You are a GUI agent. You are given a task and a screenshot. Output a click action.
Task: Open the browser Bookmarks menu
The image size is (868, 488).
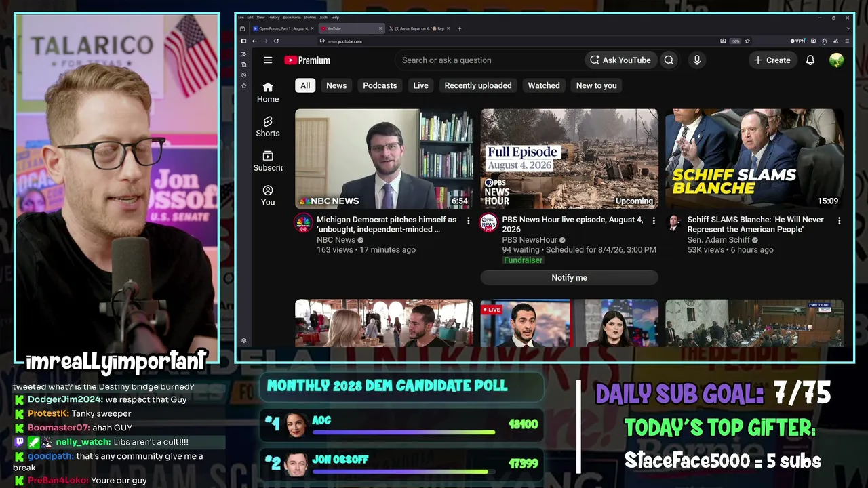tap(292, 17)
